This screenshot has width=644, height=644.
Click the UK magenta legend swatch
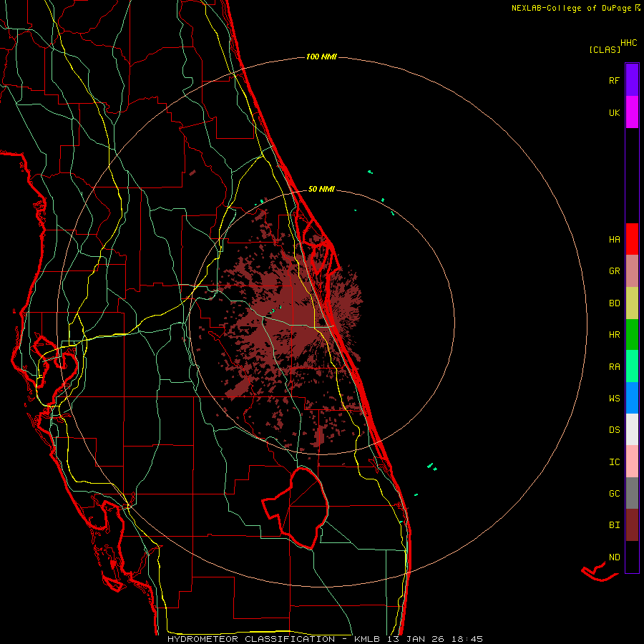632,112
